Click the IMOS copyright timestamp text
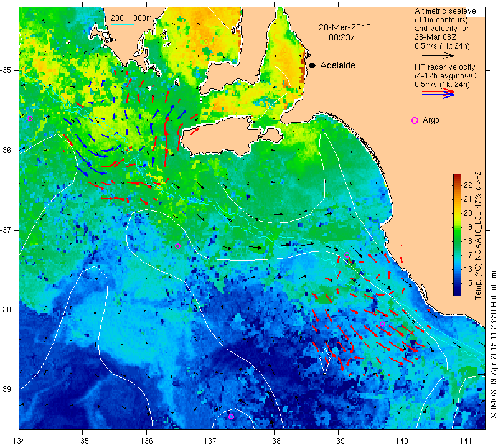The height and width of the screenshot is (448, 498). 493,343
